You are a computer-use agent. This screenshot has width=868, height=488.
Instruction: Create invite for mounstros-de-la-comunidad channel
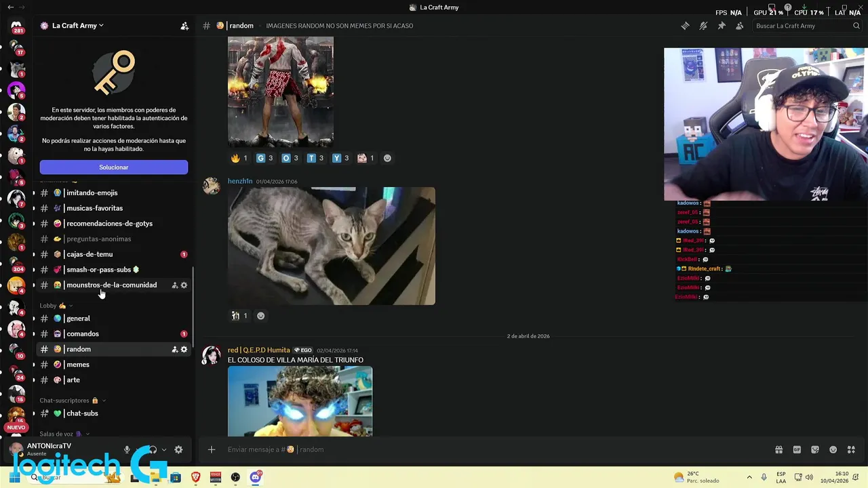pos(175,285)
